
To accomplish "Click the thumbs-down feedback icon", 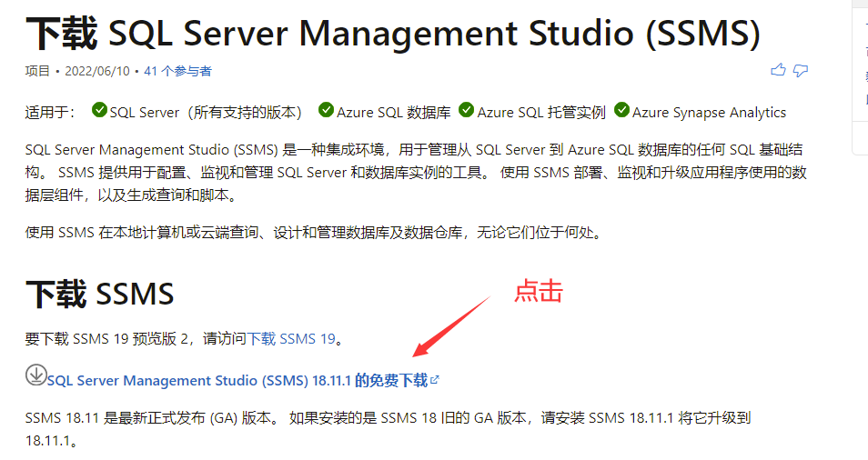I will pos(801,71).
